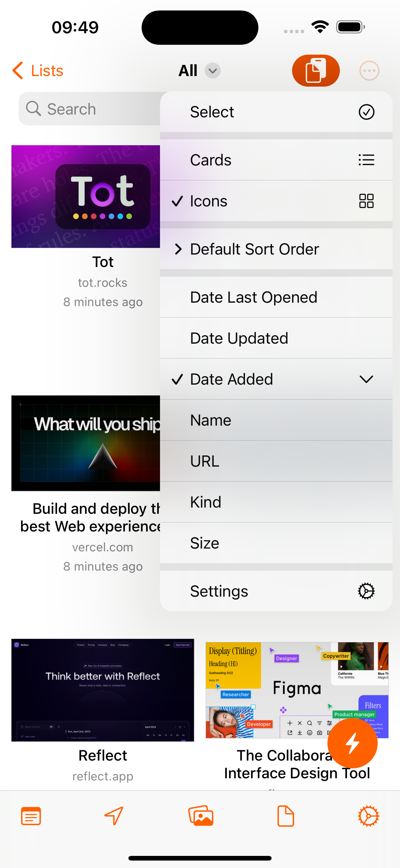
Task: Sort by Date Updated
Action: [276, 338]
